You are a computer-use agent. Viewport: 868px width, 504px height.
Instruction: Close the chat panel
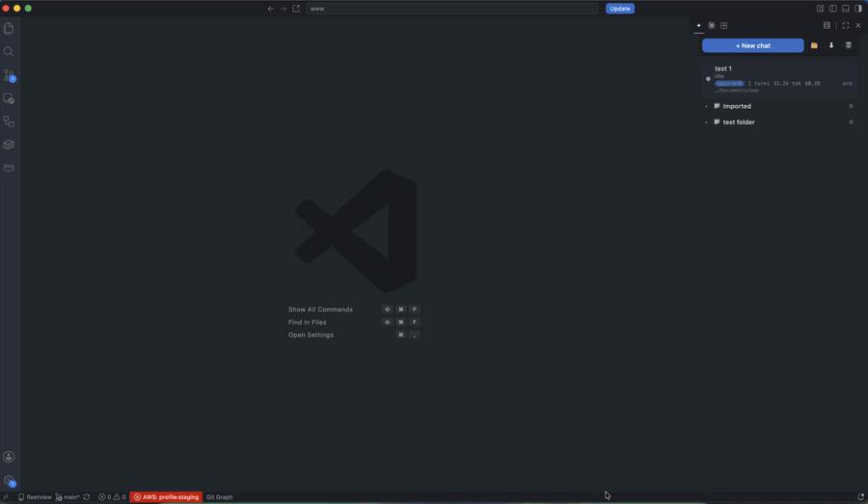pyautogui.click(x=858, y=25)
